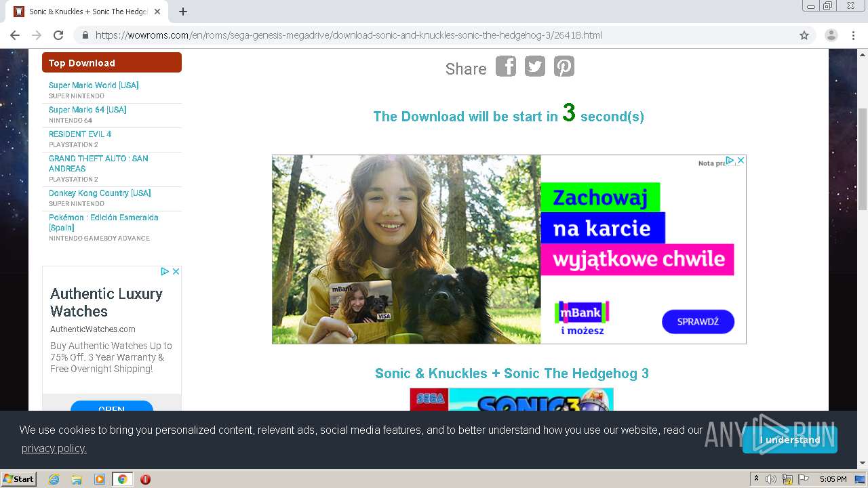The width and height of the screenshot is (868, 488).
Task: Click the SPRAWDŹ button in ad
Action: click(x=698, y=321)
